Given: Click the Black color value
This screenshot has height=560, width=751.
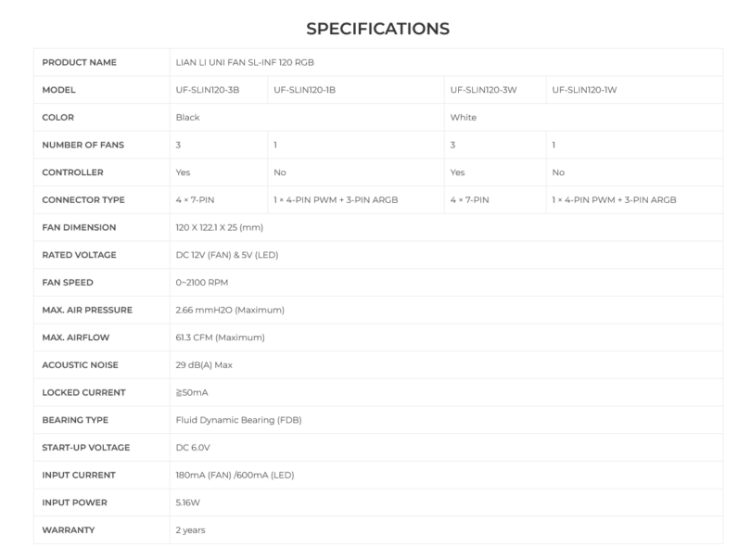Looking at the screenshot, I should [188, 118].
